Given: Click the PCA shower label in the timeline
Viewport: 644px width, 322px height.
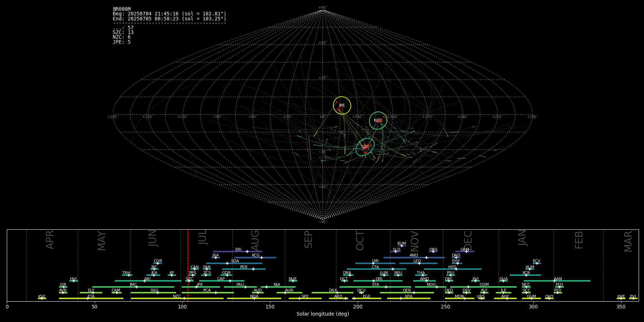Looking at the screenshot, I should [207, 291].
